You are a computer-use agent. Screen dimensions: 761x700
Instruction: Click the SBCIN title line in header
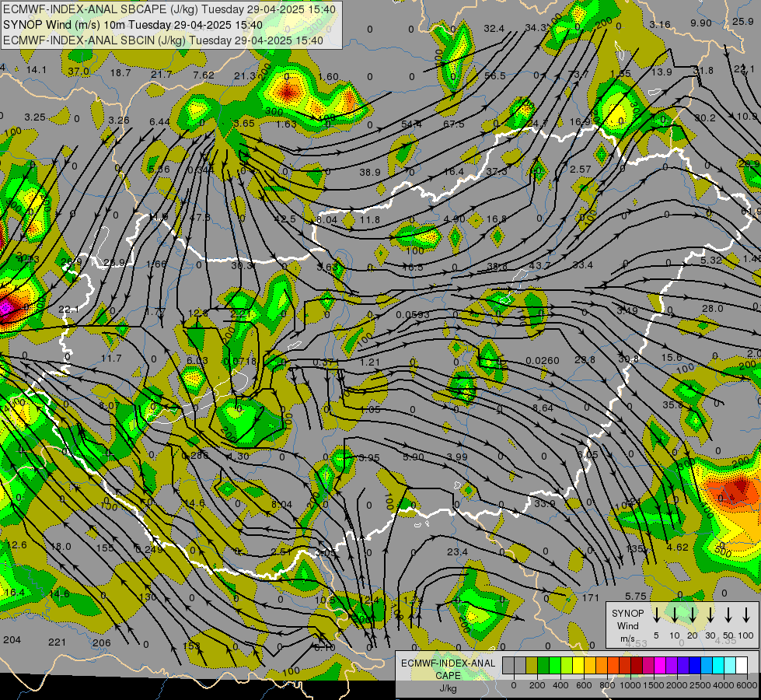pos(163,40)
